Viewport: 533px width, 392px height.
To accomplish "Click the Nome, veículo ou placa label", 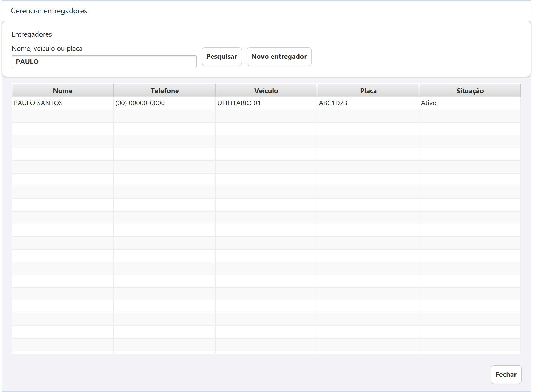I will pos(47,48).
